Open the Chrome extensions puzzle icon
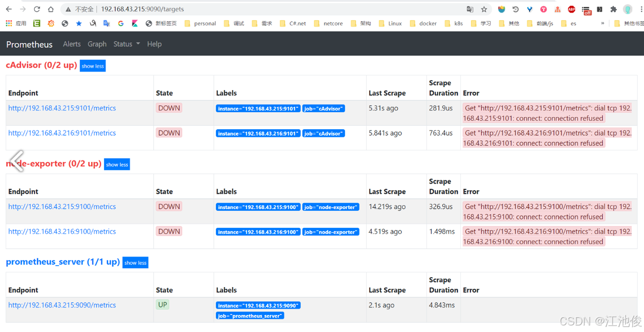 pyautogui.click(x=613, y=9)
